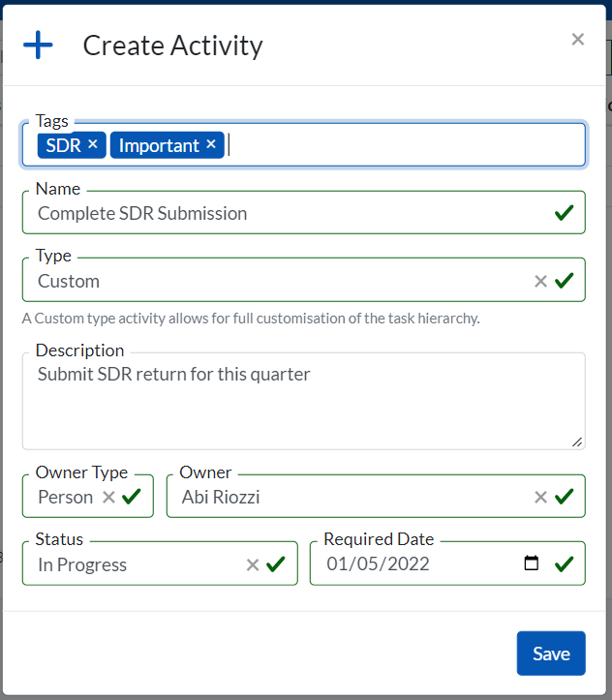The image size is (612, 700).
Task: Open the Owner dropdown with Abi Riozzi
Action: pyautogui.click(x=349, y=497)
